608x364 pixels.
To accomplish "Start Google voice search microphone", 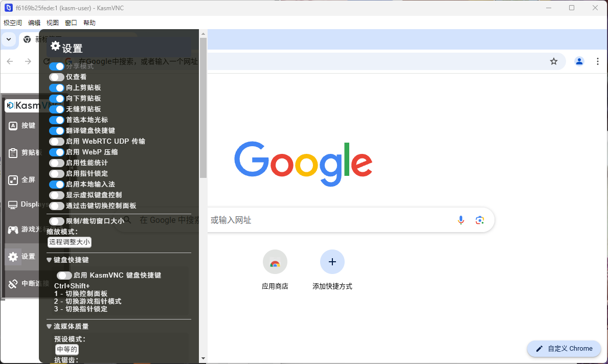I will pos(461,220).
